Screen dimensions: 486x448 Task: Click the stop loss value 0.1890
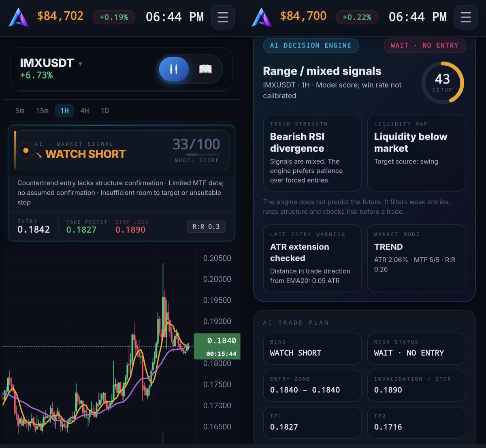[x=130, y=229]
